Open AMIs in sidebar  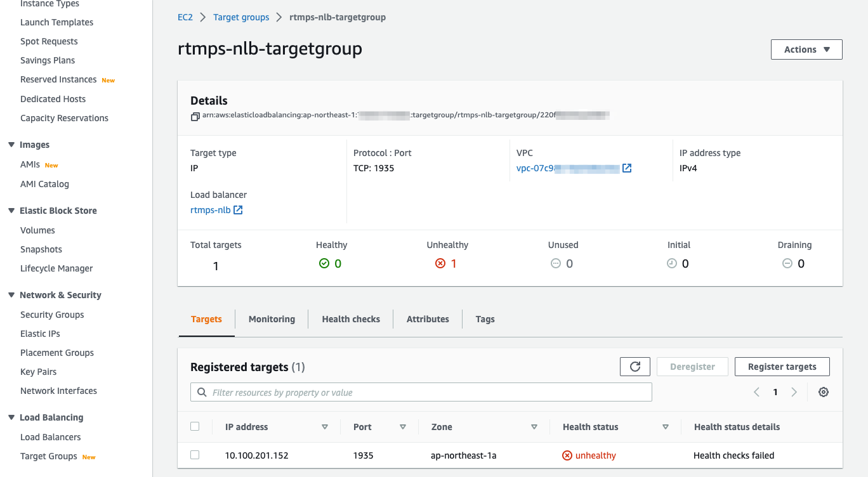tap(30, 164)
